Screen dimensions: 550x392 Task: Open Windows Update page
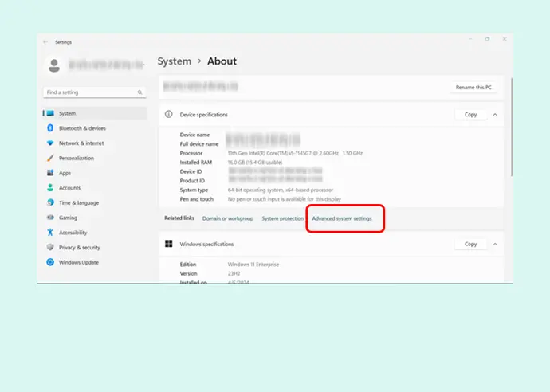pos(94,262)
